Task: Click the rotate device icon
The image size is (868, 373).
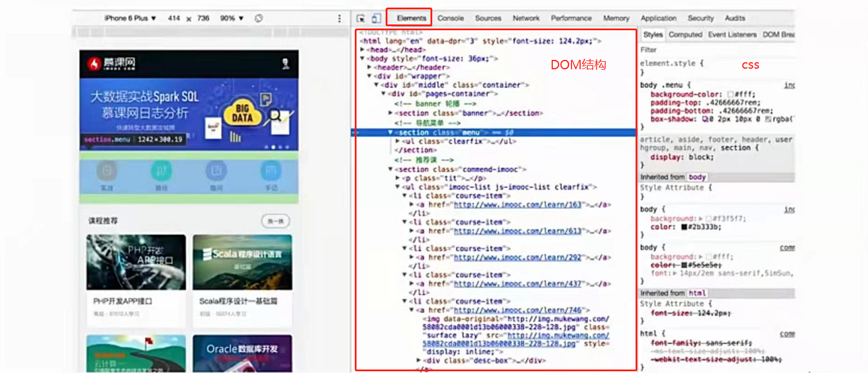Action: tap(259, 19)
